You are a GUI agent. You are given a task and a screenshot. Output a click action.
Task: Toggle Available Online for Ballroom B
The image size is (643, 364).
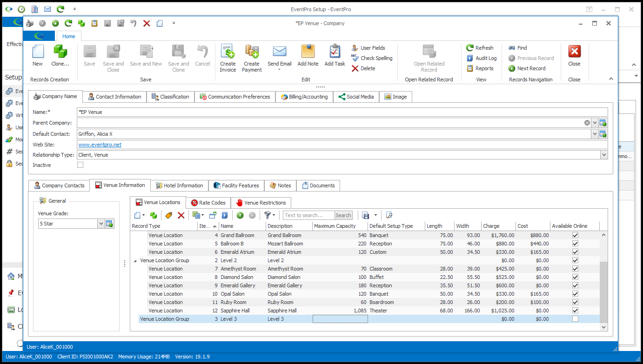tap(575, 244)
